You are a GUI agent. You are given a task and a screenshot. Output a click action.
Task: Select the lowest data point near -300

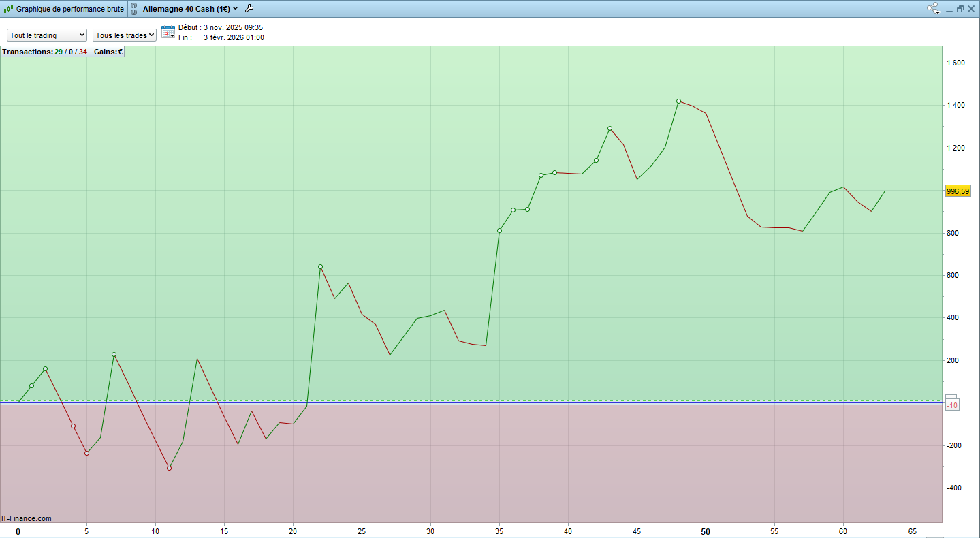click(x=169, y=468)
